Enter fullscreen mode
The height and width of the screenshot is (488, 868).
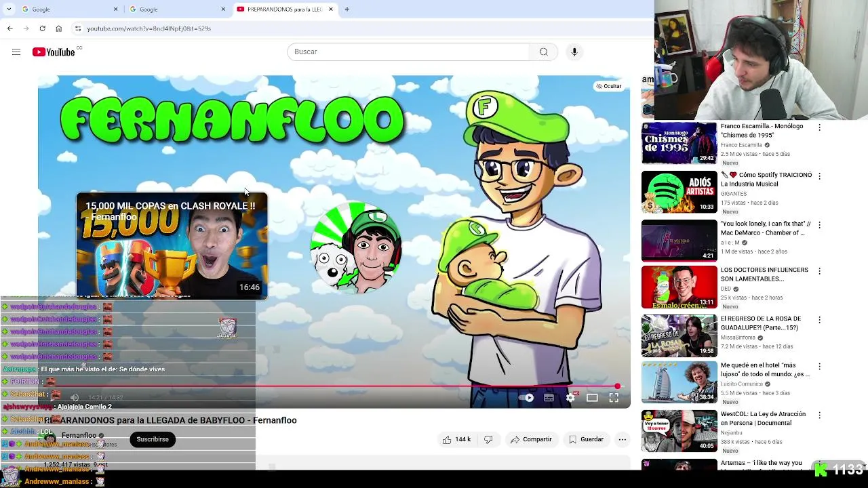coord(614,398)
